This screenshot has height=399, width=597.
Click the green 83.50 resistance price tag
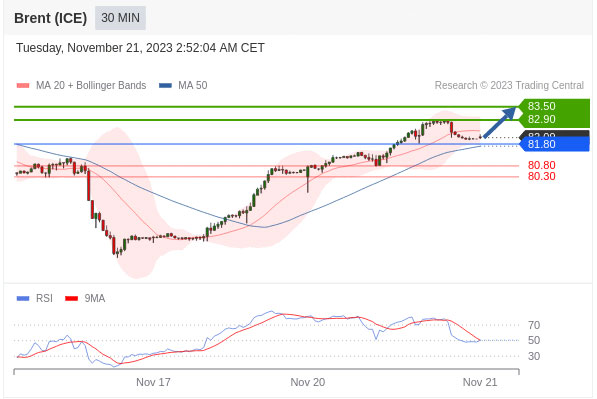pos(554,106)
